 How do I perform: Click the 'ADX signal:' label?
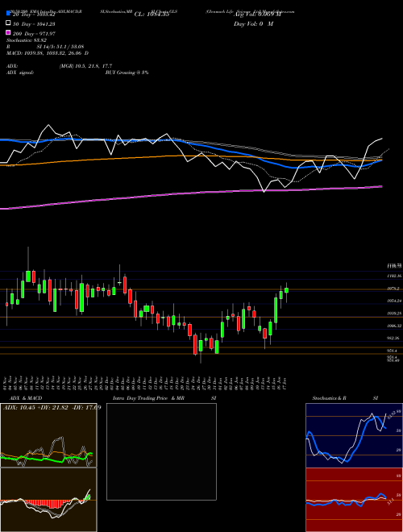tap(19, 73)
